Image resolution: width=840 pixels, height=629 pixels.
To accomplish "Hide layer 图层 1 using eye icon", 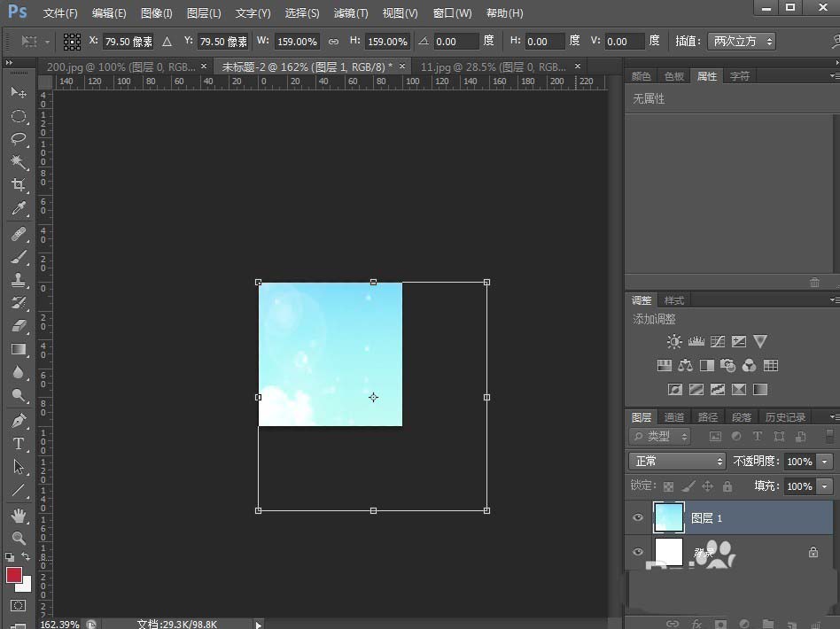I will (638, 518).
